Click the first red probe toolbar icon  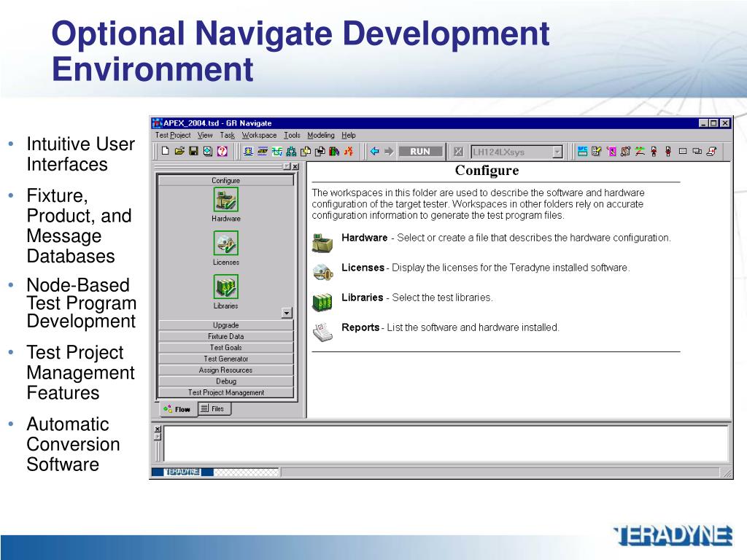click(654, 152)
